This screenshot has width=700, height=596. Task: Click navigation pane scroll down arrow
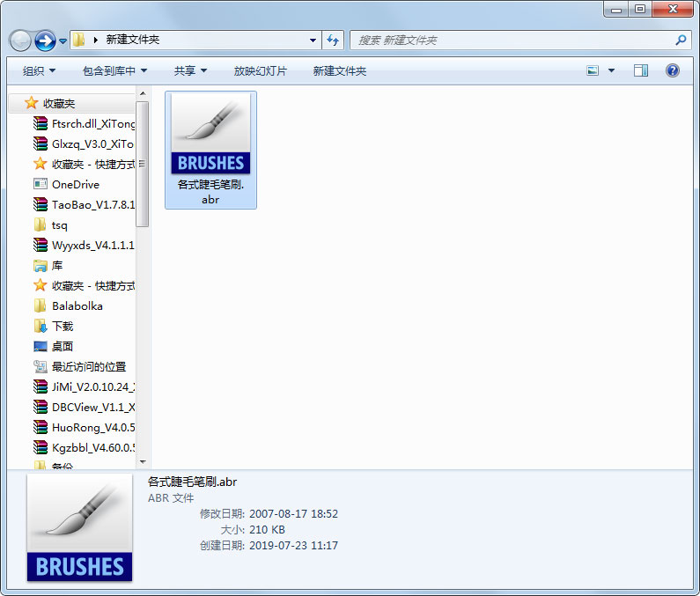click(143, 461)
